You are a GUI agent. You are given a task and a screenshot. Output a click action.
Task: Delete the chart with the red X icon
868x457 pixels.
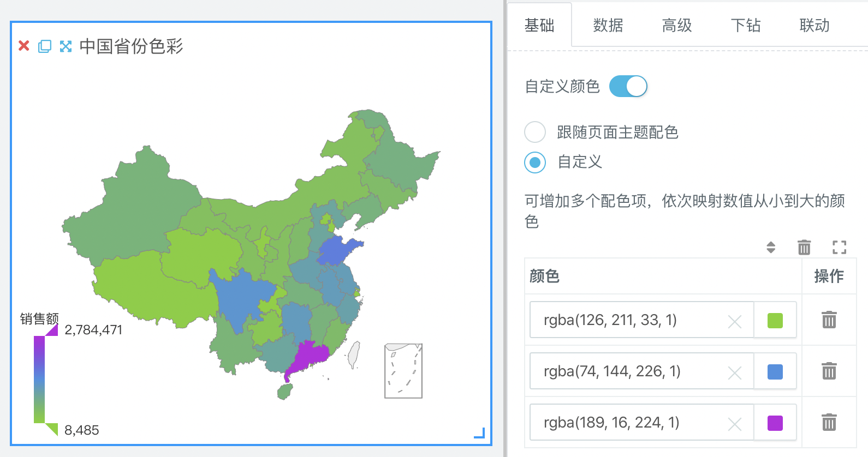24,46
